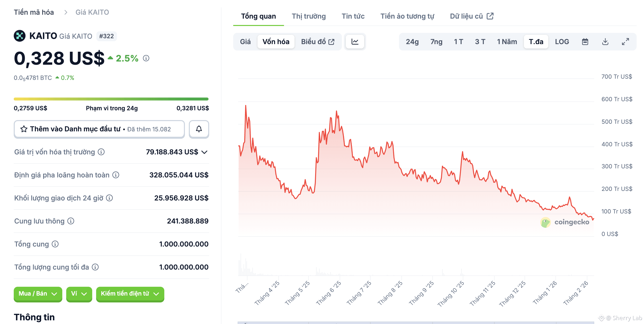Set chart range to 7ng
This screenshot has width=644, height=324.
(x=437, y=41)
